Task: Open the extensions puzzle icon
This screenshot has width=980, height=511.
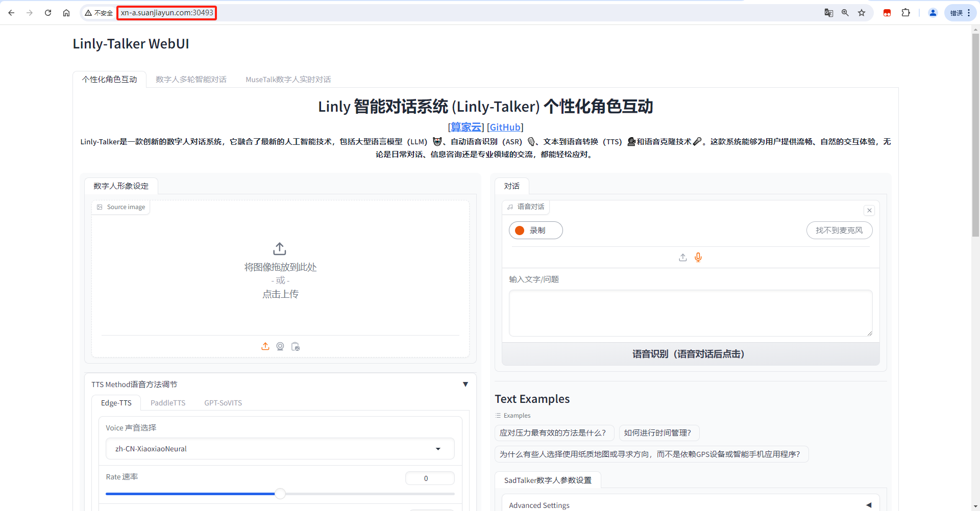Action: (906, 13)
